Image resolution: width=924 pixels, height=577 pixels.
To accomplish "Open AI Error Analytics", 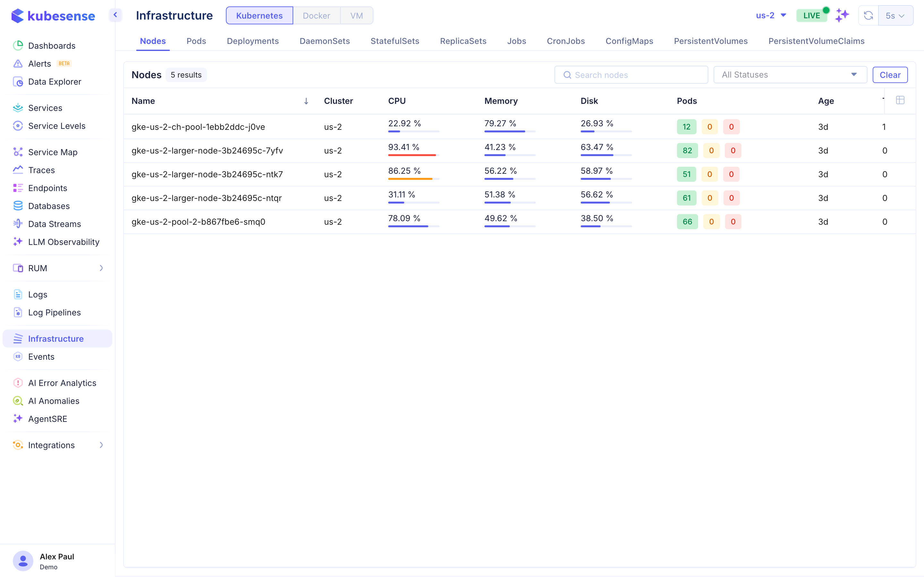I will [x=62, y=383].
